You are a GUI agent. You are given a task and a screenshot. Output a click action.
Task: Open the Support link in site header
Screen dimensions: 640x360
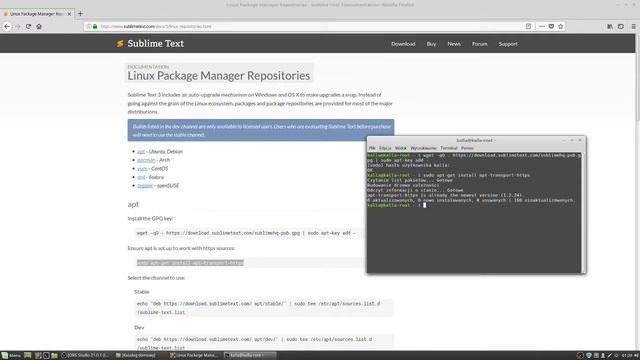click(x=508, y=44)
